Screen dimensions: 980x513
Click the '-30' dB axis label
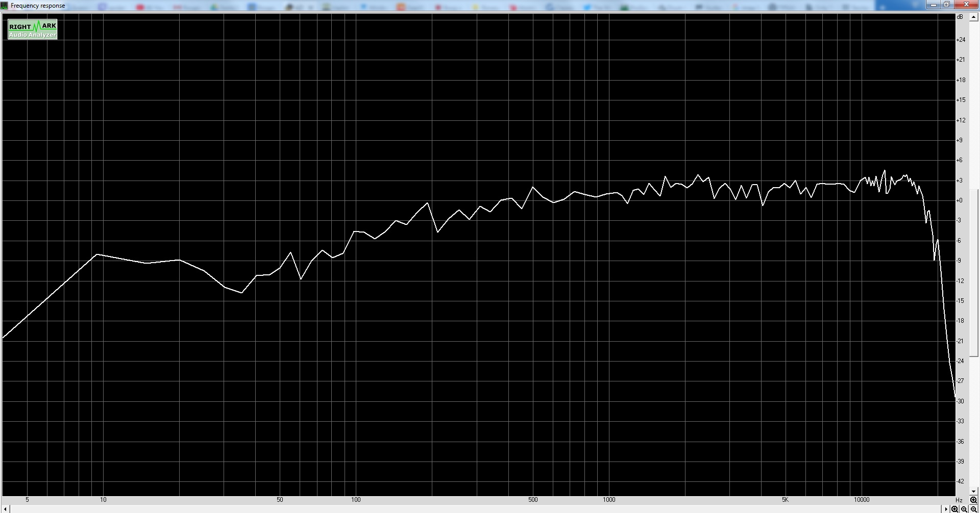960,401
